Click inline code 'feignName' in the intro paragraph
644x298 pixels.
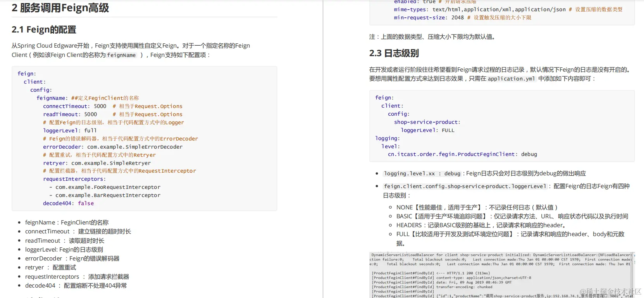click(x=121, y=55)
